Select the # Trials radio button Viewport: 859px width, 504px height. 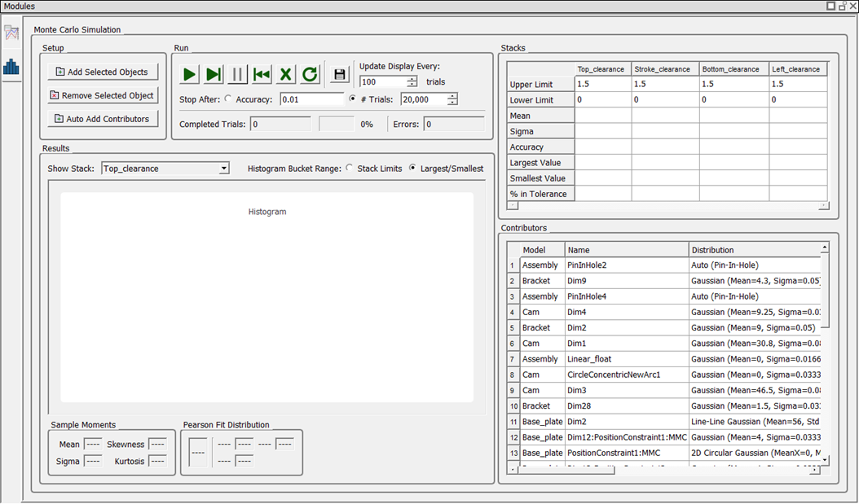click(x=352, y=99)
